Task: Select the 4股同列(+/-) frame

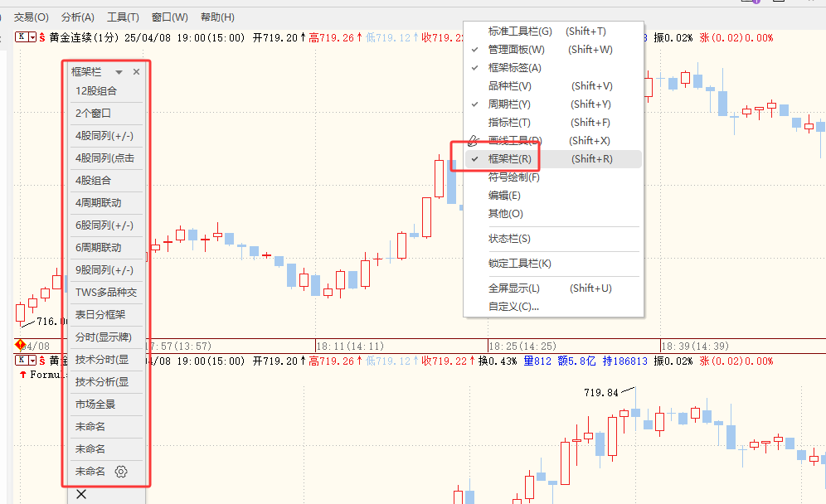Action: click(106, 136)
